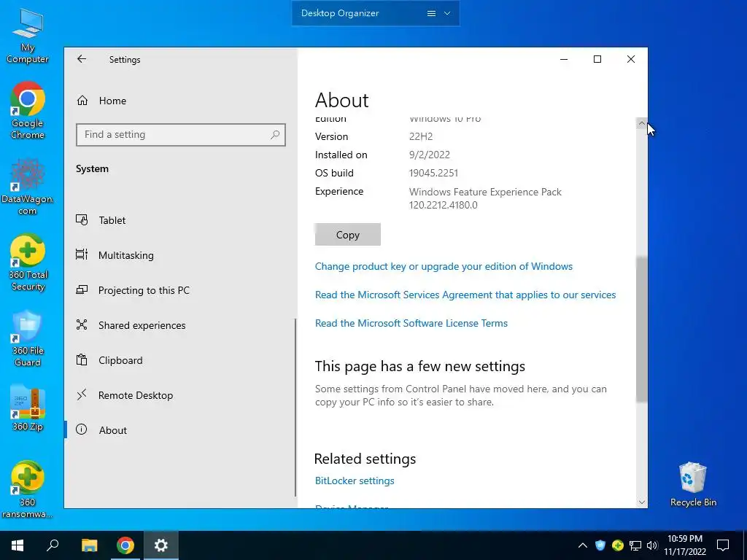Open the taskbar clock and date
Viewport: 747px width, 560px height.
[685, 545]
